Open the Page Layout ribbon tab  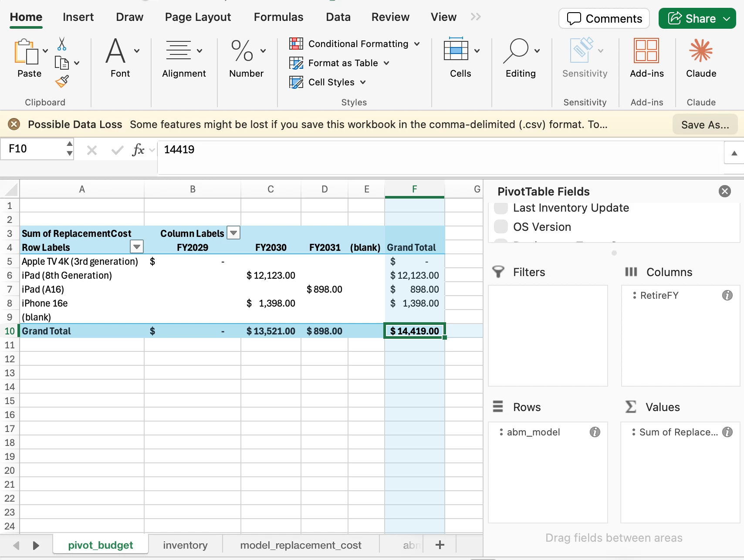point(198,17)
